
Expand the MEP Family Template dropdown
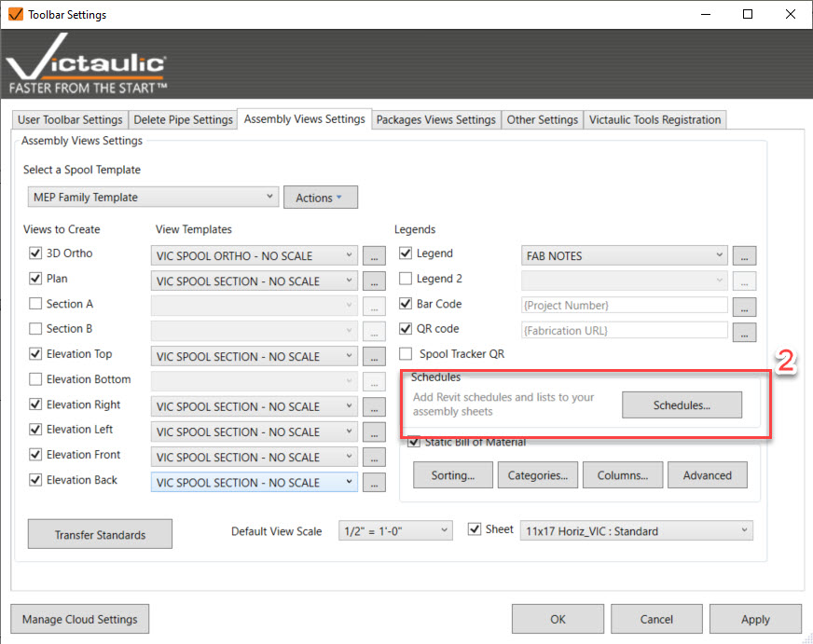[x=153, y=198]
